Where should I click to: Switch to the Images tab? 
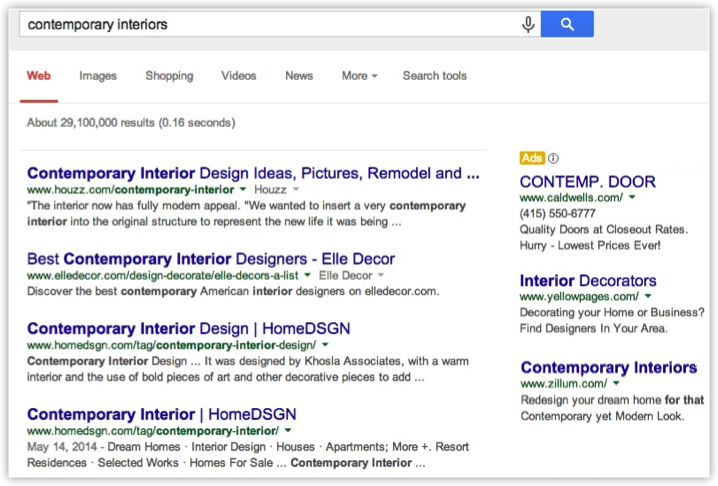98,76
